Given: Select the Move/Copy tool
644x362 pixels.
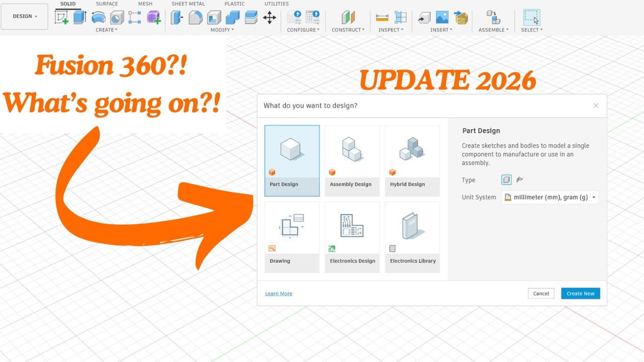Looking at the screenshot, I should pos(270,18).
